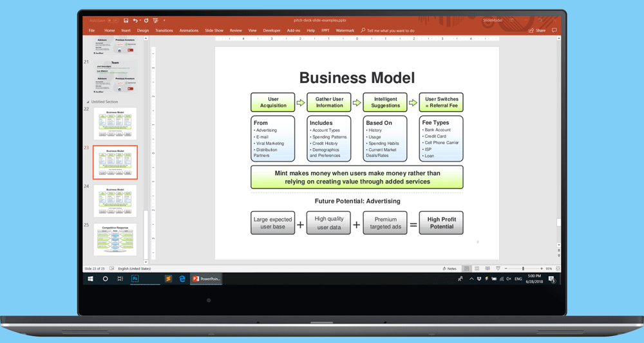Open the Help tab
This screenshot has width=644, height=343.
pos(311,30)
